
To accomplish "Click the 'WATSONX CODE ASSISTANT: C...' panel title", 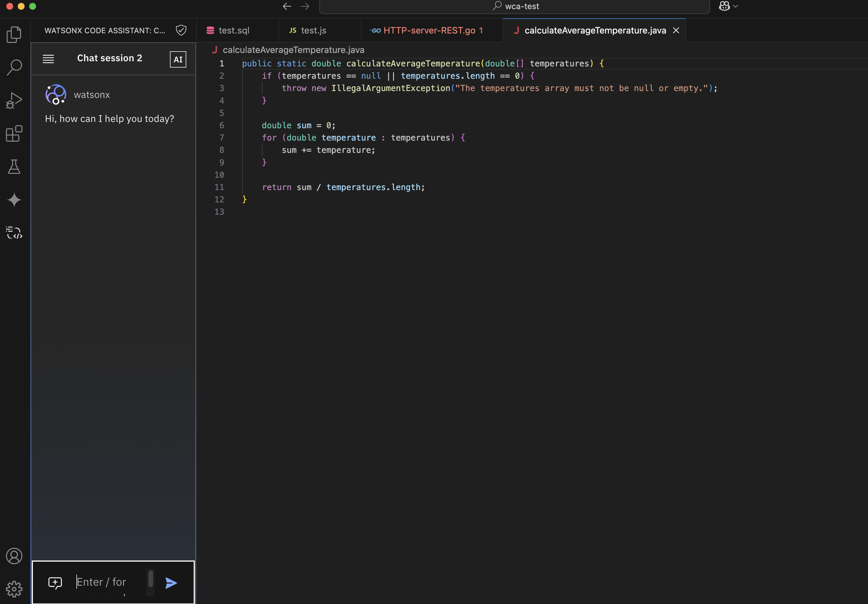I will coord(105,30).
